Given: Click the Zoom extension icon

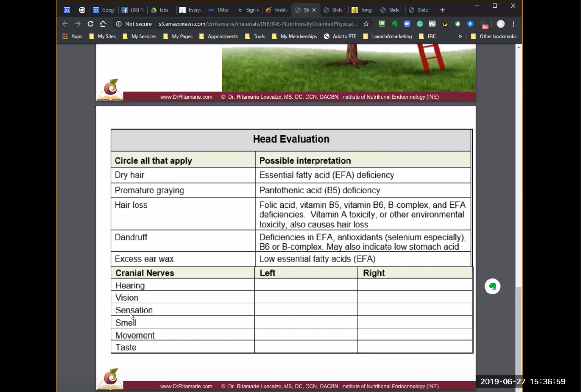Looking at the screenshot, I should tap(407, 24).
